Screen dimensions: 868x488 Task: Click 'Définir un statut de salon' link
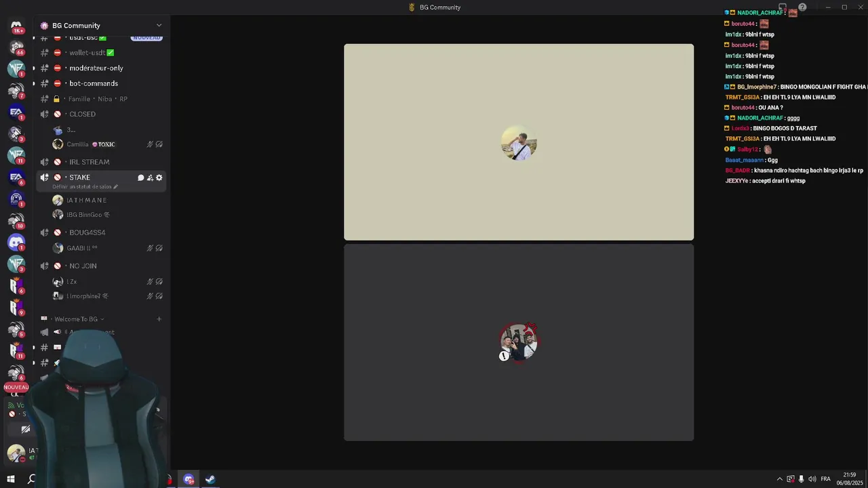pos(85,186)
